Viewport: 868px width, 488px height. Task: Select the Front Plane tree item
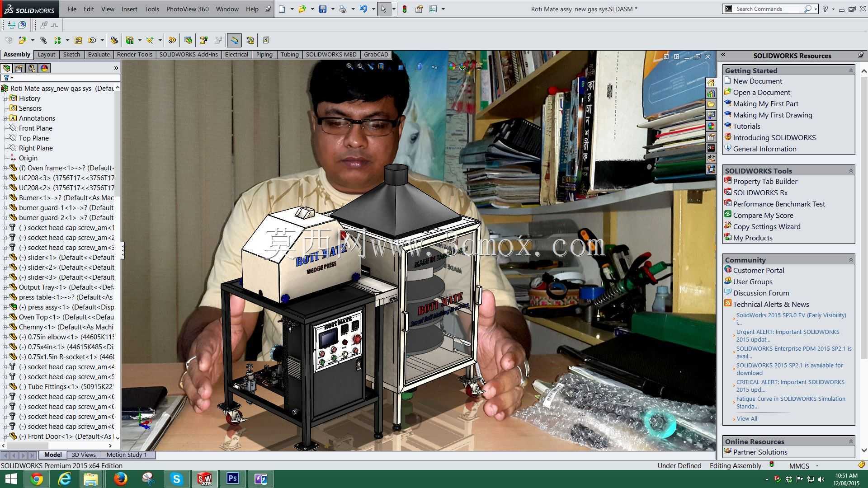[x=36, y=128]
